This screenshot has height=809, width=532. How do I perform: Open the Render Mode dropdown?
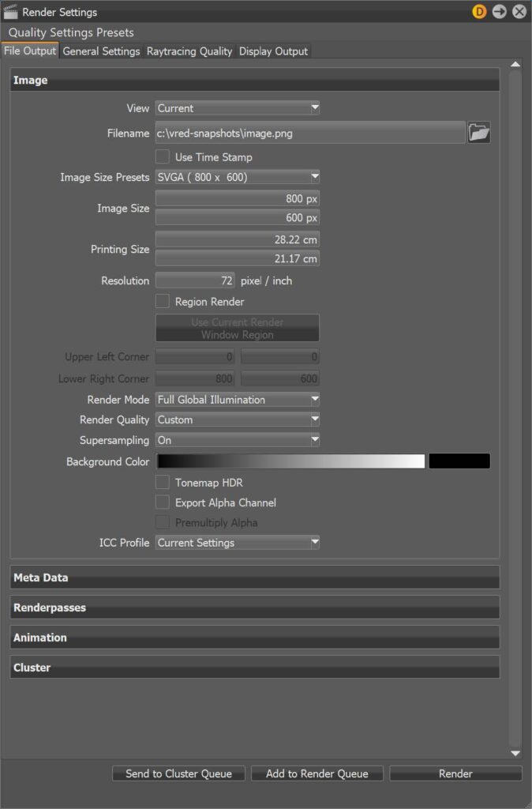coord(238,400)
